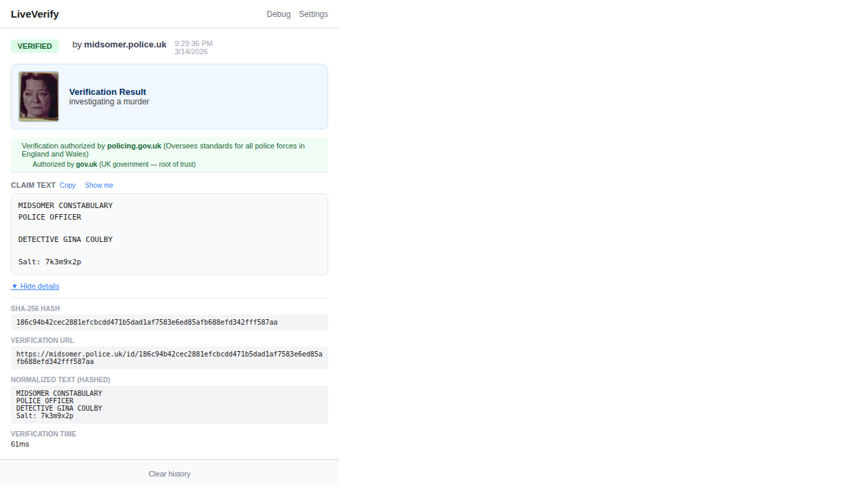Click the LiveVerify app title
This screenshot has width=868, height=488.
35,14
